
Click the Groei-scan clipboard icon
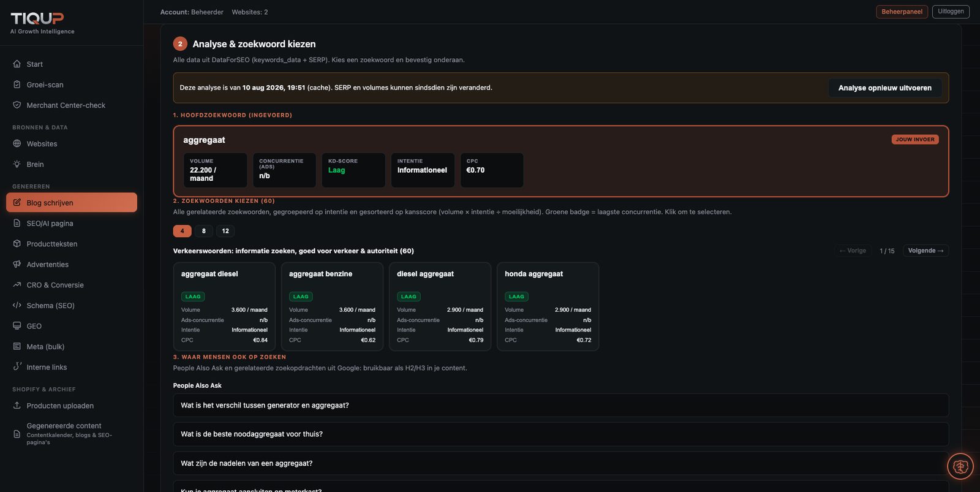tap(17, 85)
